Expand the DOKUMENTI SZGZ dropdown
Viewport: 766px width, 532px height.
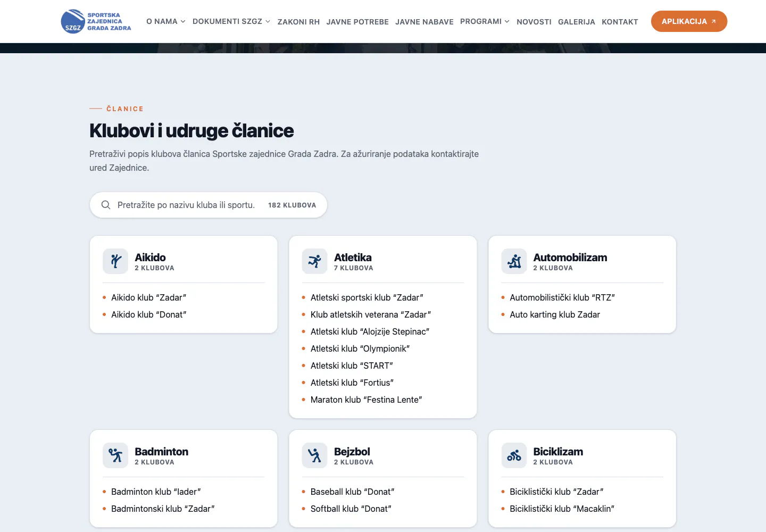coord(231,21)
